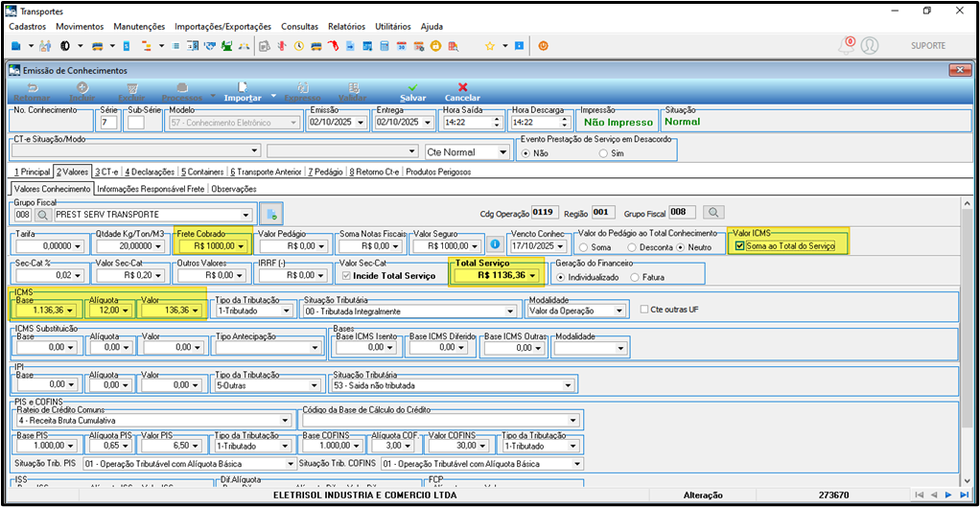Click the Cancelar red X button
Screen dimensions: 980x507
[462, 92]
